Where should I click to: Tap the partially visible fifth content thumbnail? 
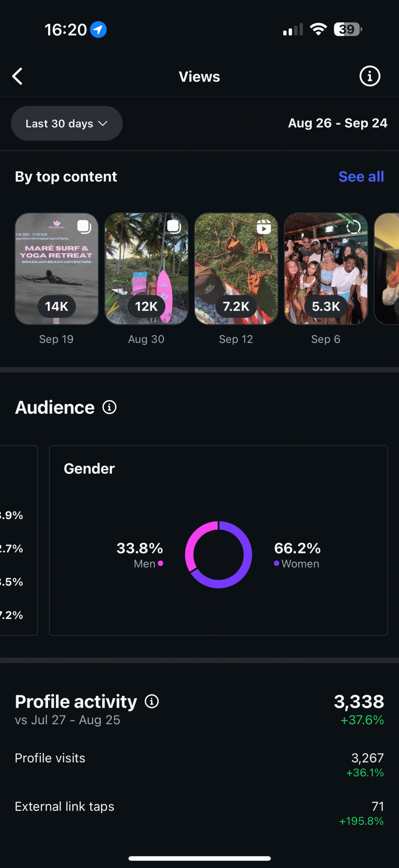point(387,269)
